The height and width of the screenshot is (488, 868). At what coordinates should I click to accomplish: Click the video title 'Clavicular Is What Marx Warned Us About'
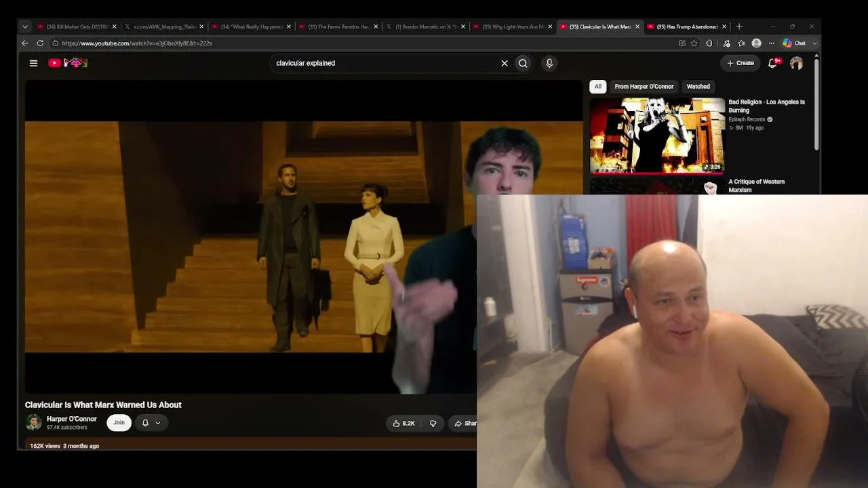point(103,405)
